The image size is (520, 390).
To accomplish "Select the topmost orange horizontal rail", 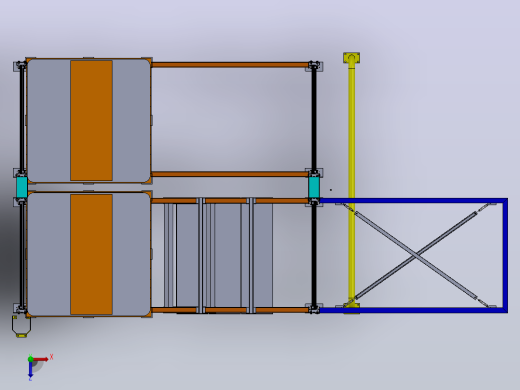I will [x=230, y=65].
